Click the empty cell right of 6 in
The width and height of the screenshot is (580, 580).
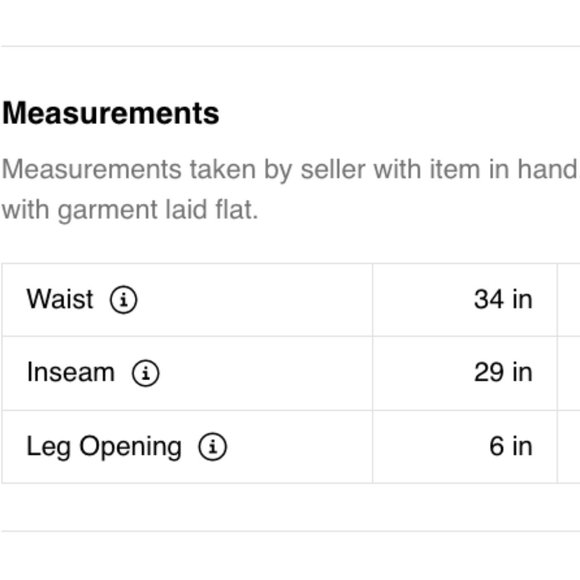point(569,446)
